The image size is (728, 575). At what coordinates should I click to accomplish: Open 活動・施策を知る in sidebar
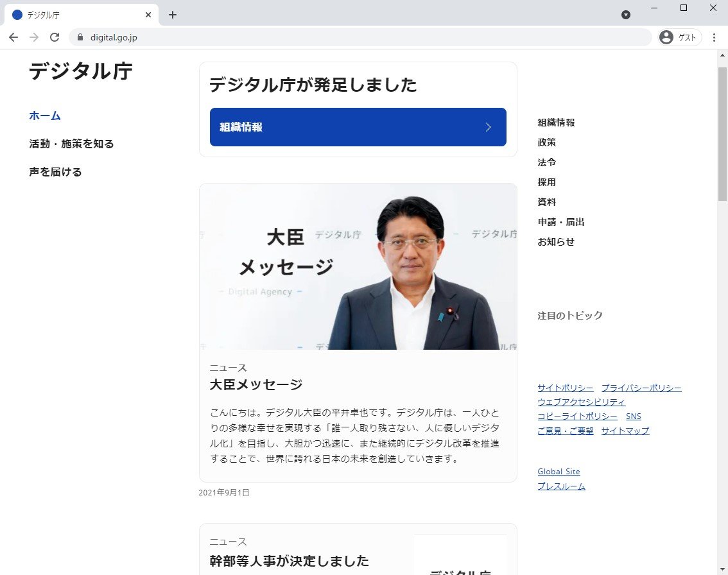coord(71,144)
